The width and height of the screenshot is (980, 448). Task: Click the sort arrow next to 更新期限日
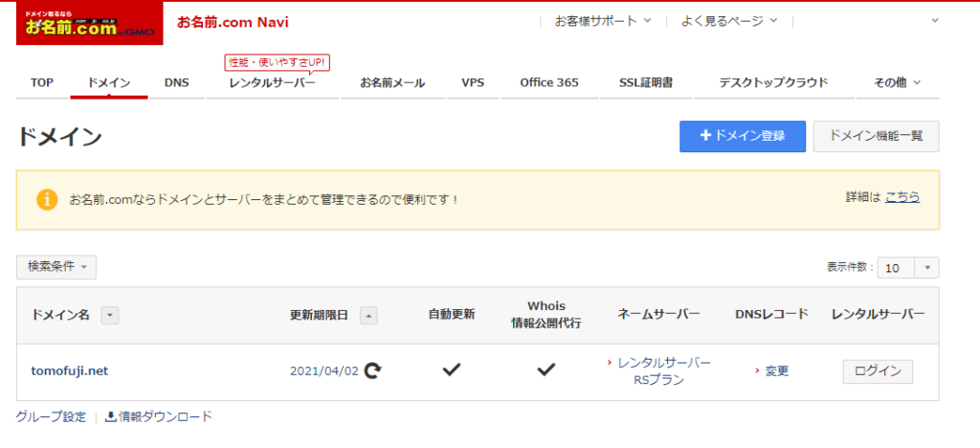[368, 316]
